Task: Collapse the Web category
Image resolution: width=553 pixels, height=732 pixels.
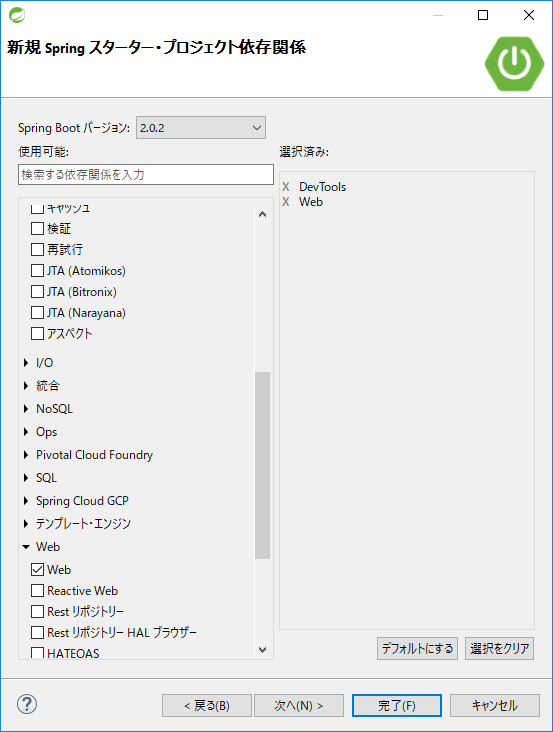Action: click(x=26, y=547)
